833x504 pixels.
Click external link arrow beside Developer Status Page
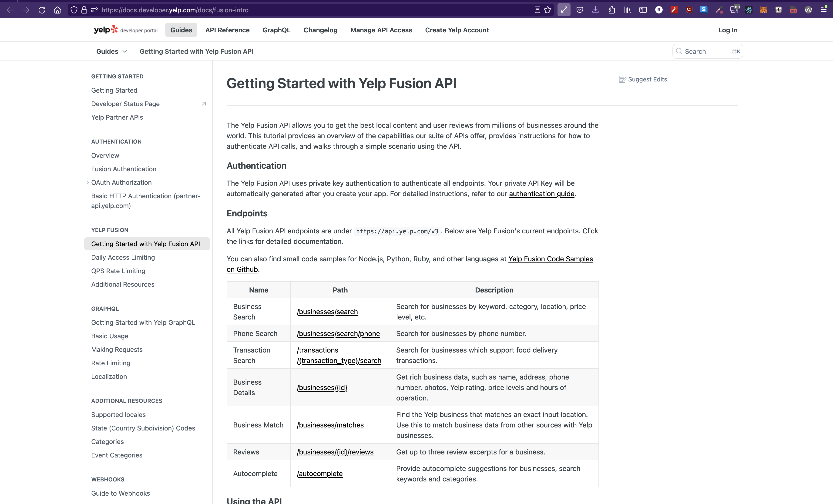click(x=204, y=104)
